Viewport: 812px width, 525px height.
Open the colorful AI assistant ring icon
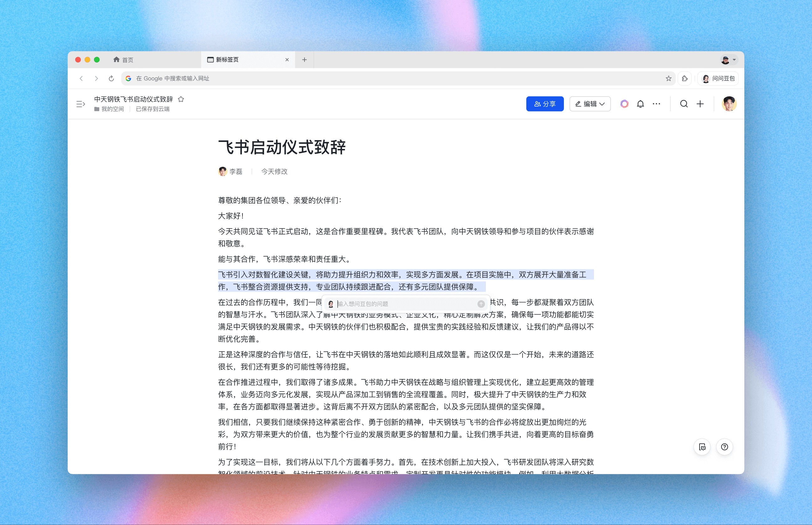coord(624,104)
